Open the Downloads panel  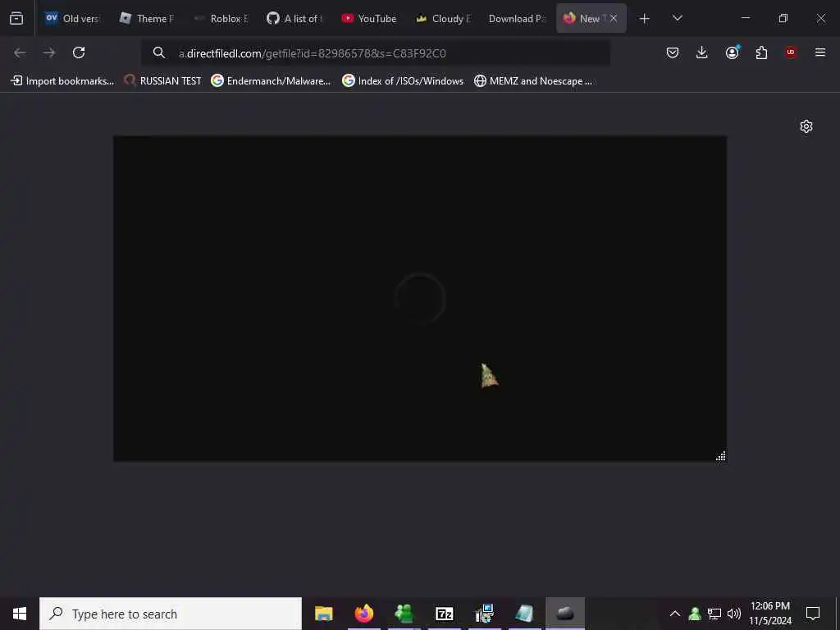702,52
